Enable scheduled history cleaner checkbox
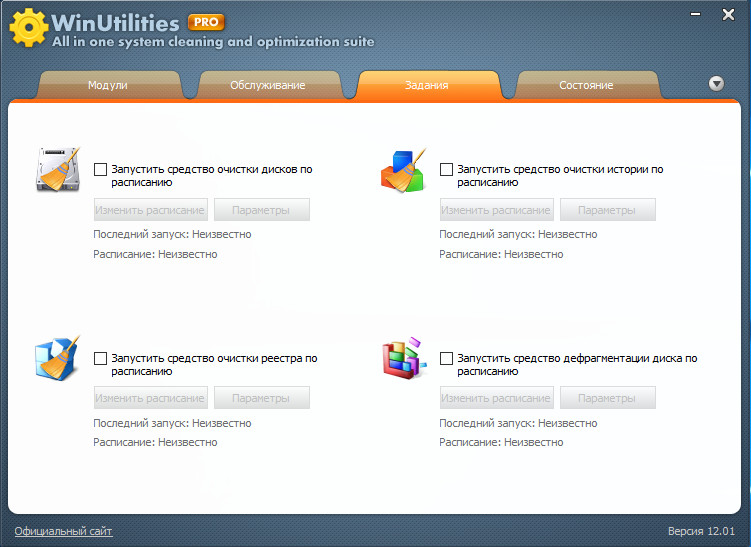The height and width of the screenshot is (547, 751). pyautogui.click(x=446, y=169)
